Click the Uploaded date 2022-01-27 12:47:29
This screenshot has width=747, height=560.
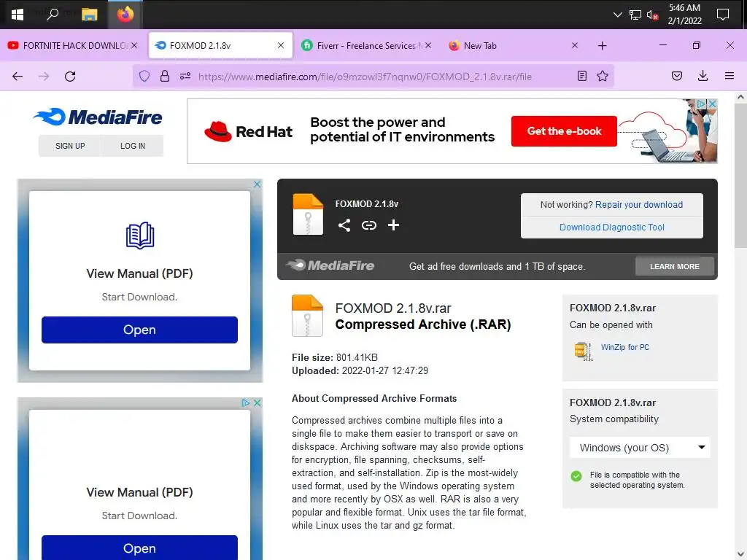tap(385, 370)
